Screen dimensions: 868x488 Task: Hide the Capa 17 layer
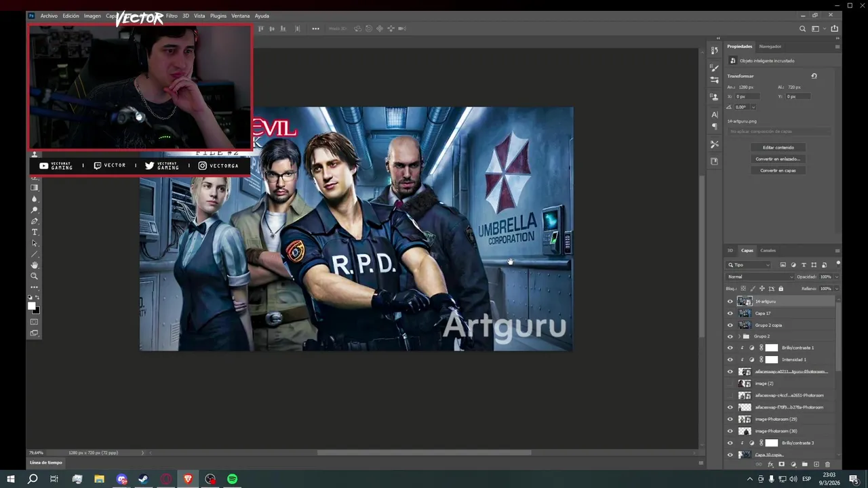pos(730,313)
